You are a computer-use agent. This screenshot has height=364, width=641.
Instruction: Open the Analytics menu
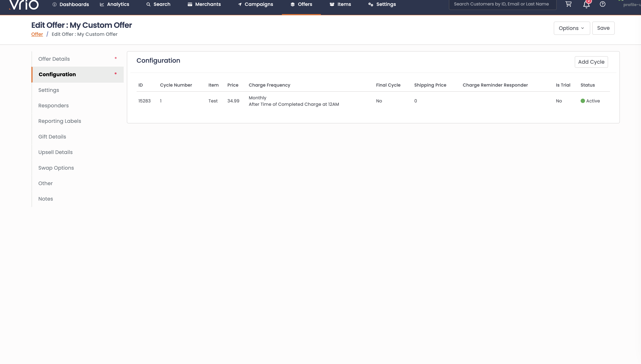coord(114,4)
